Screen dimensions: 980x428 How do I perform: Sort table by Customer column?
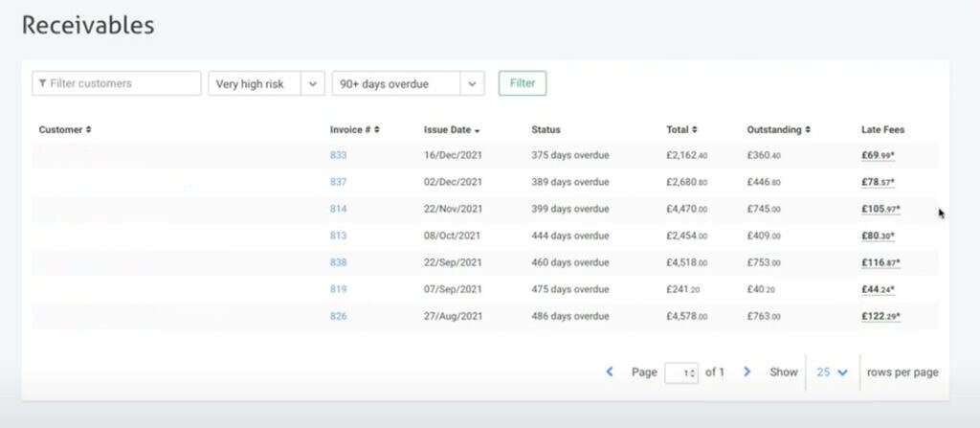pyautogui.click(x=65, y=129)
